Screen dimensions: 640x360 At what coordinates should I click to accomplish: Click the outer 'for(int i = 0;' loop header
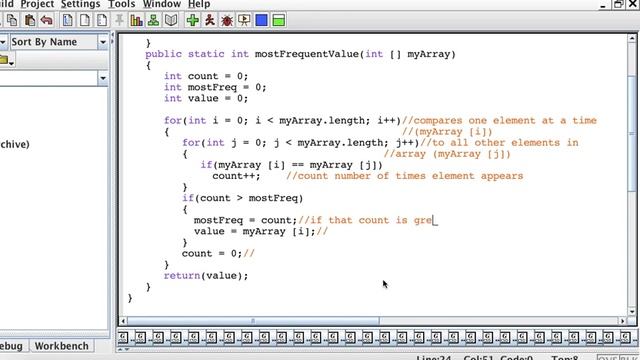click(282, 120)
